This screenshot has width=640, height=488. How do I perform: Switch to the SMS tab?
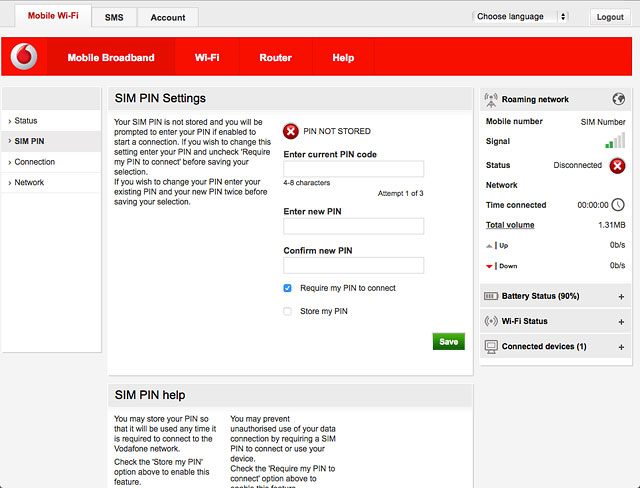tap(114, 17)
